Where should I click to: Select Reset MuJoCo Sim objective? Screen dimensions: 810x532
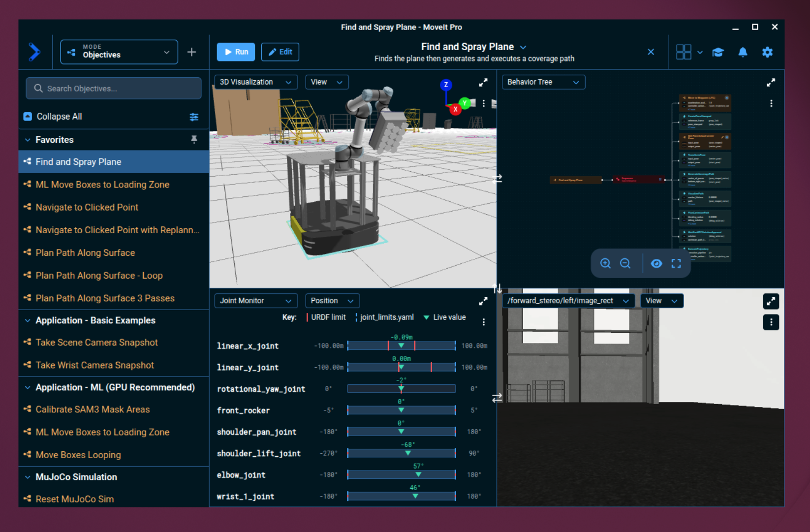(114, 499)
